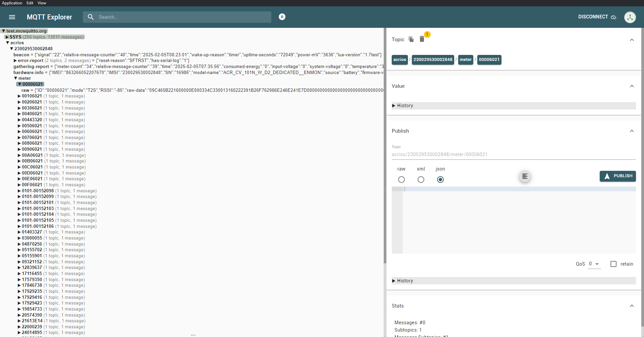Expand the Value History section
Image resolution: width=644 pixels, height=337 pixels.
405,106
